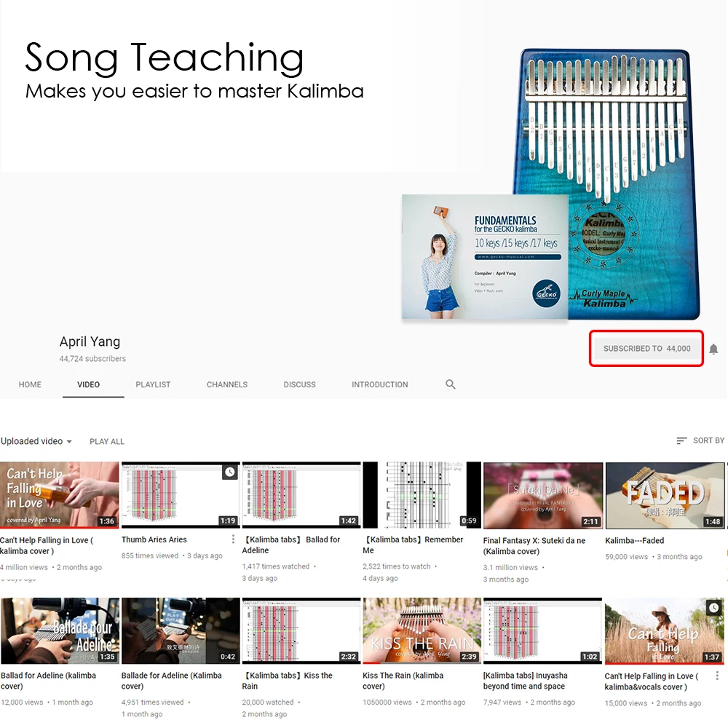Expand the Uploaded video dropdown
This screenshot has width=728, height=728.
36,441
